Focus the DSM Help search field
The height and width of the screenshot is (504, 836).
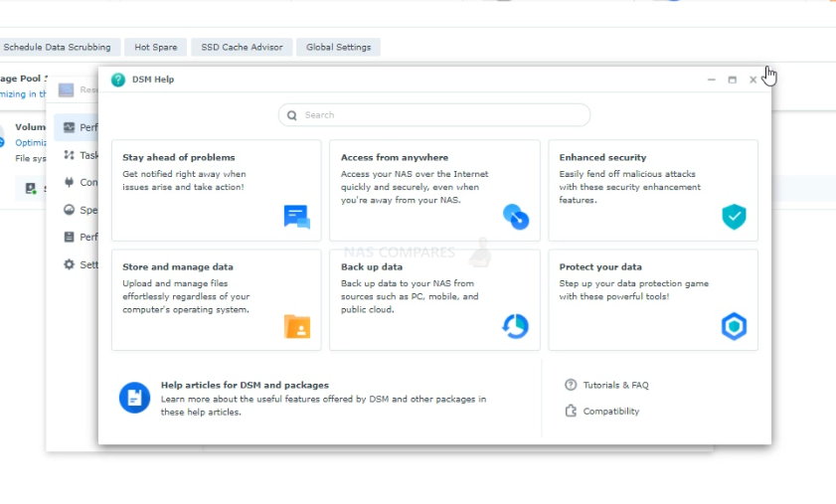pyautogui.click(x=434, y=115)
